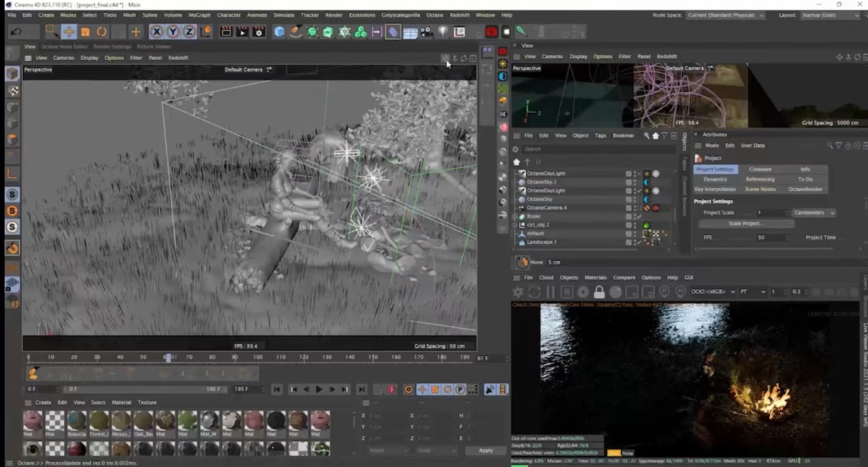This screenshot has height=467, width=868.
Task: Toggle layer checkbox for OctaneCamera.4
Action: coord(628,208)
